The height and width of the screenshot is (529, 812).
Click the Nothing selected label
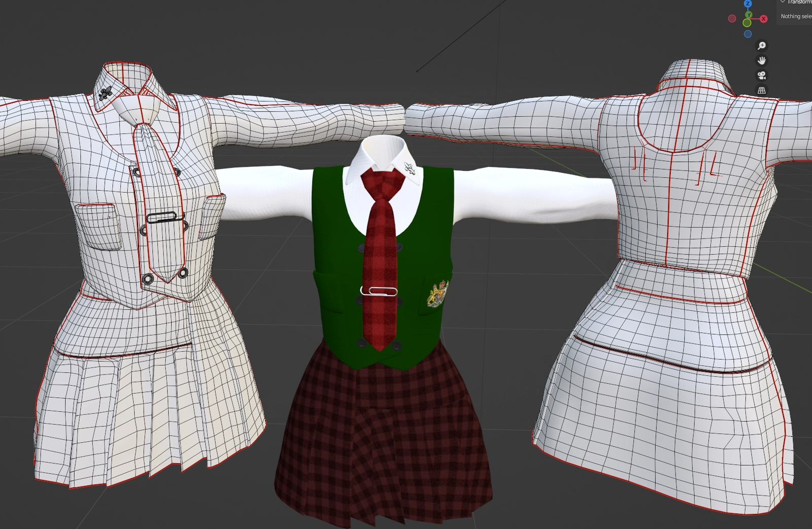tap(796, 16)
